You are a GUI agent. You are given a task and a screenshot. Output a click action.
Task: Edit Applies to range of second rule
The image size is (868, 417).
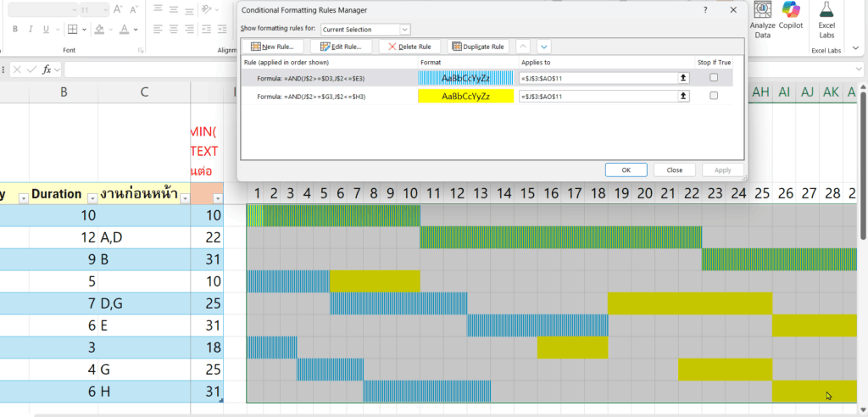click(598, 97)
